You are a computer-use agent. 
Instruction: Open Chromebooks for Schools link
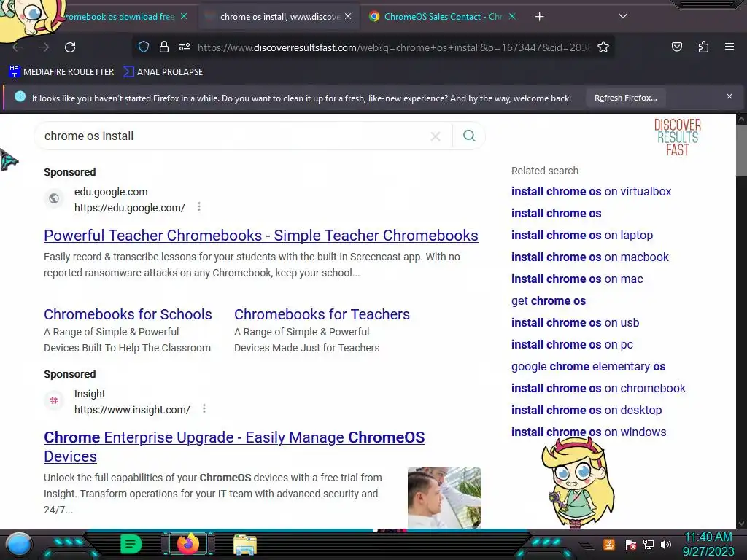pos(128,314)
